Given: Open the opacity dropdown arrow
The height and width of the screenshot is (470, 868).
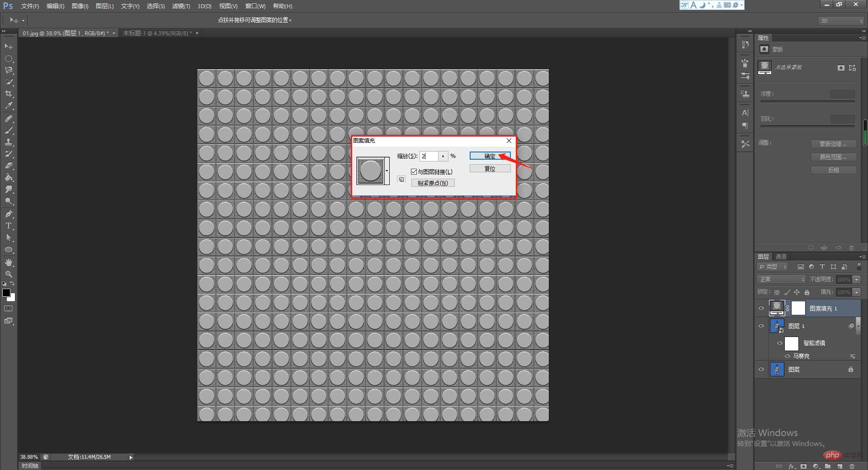Looking at the screenshot, I should pyautogui.click(x=856, y=280).
